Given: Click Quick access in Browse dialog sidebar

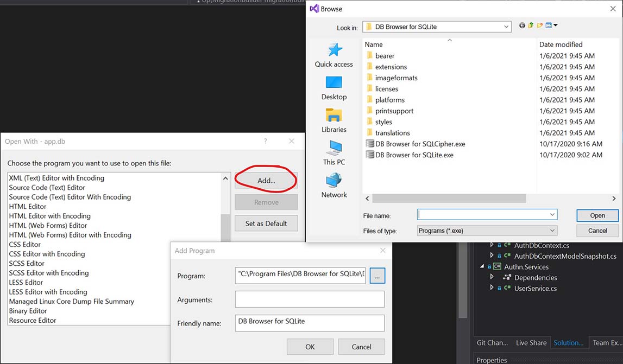Looking at the screenshot, I should tap(333, 55).
